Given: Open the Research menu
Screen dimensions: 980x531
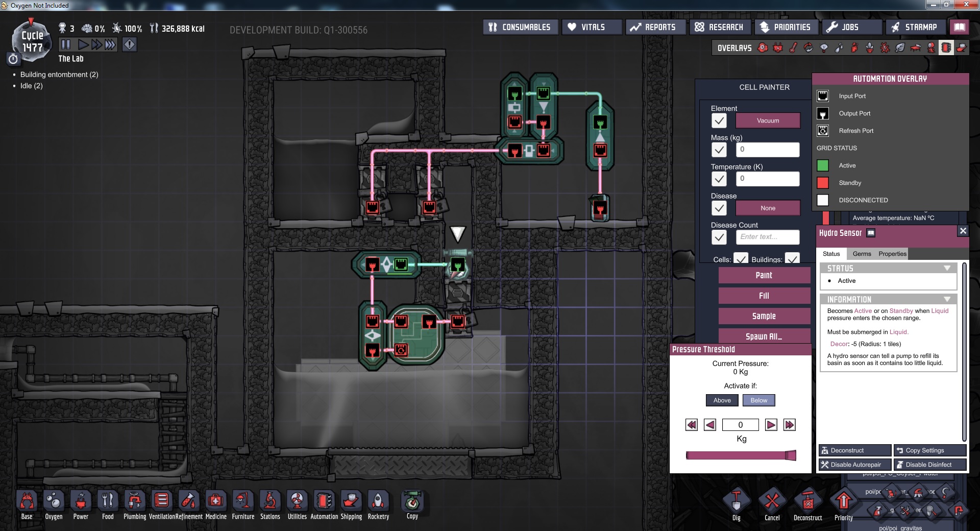Looking at the screenshot, I should (x=720, y=27).
